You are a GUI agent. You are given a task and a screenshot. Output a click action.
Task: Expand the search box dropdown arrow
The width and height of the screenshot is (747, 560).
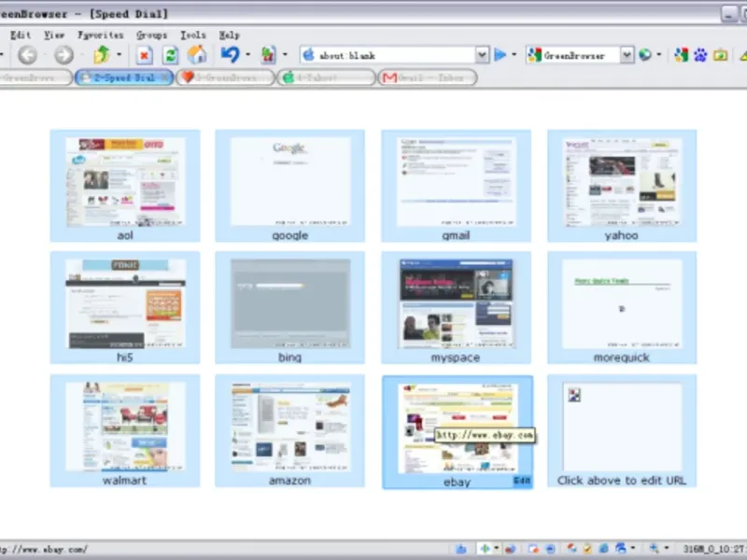(627, 55)
